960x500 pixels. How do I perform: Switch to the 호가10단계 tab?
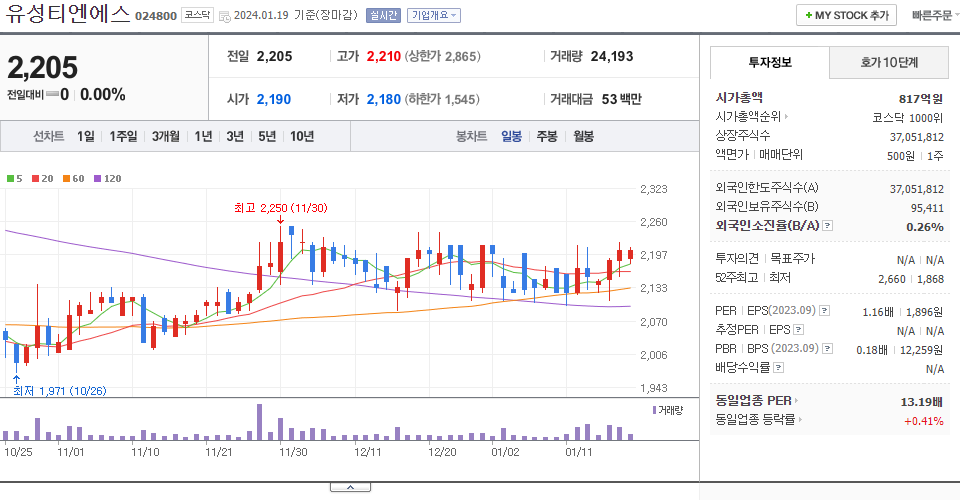(889, 62)
